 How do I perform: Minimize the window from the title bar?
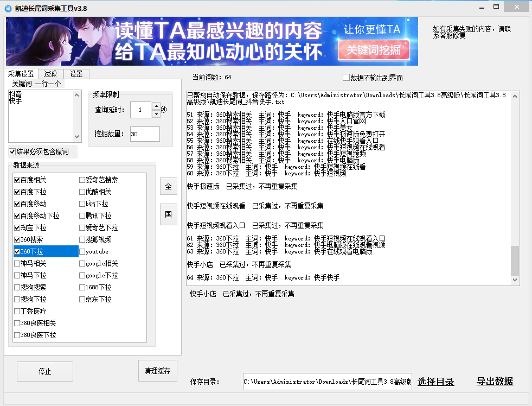(480, 7)
